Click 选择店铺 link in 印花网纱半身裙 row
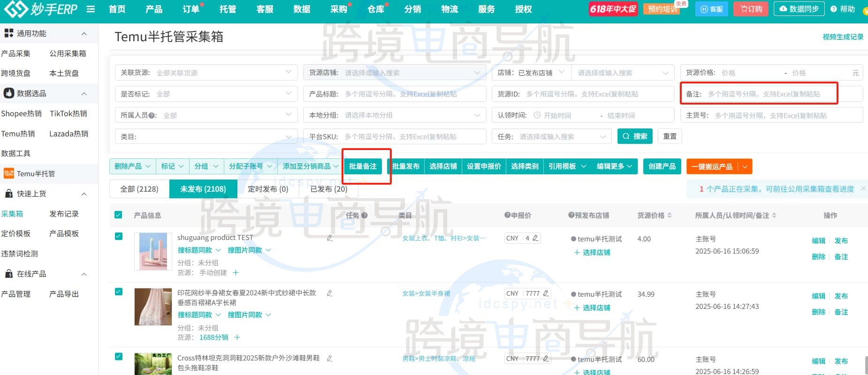This screenshot has width=868, height=375. [596, 307]
